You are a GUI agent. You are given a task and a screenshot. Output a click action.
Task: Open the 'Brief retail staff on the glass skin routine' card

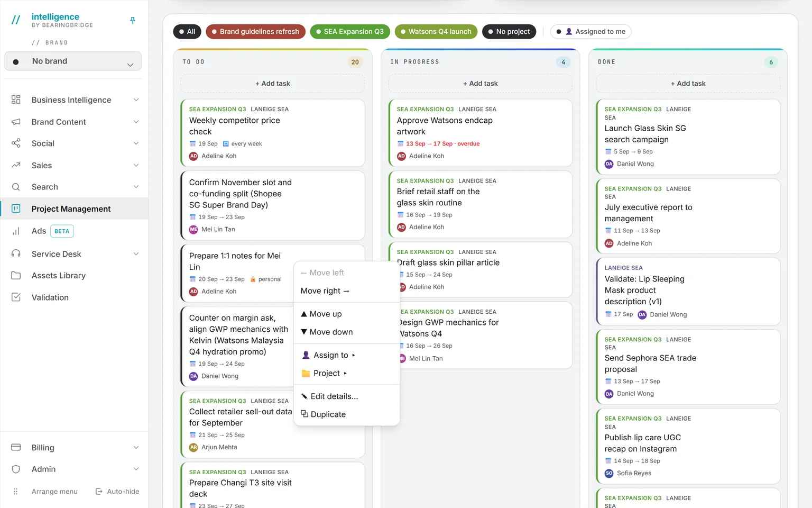tap(481, 204)
